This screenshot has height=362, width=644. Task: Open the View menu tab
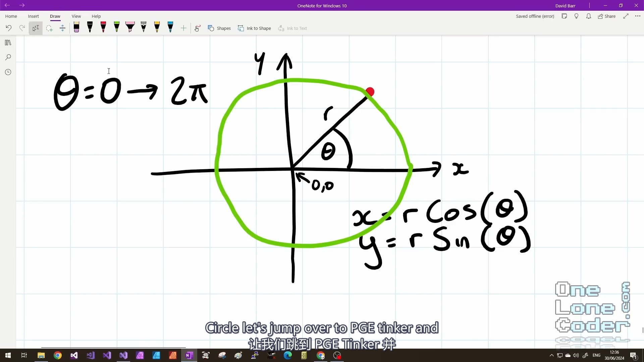(x=76, y=16)
